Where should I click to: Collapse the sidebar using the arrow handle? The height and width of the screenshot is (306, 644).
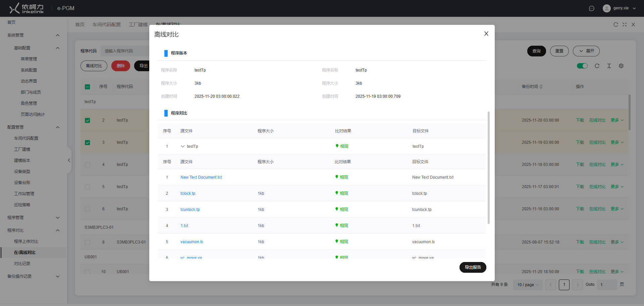[69, 160]
